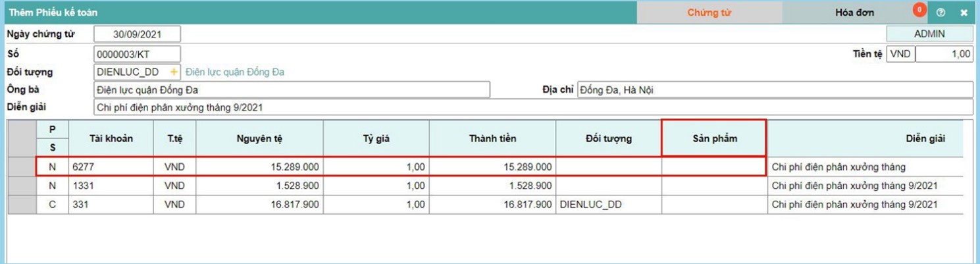Click the ADMIN user button
The height and width of the screenshot is (264, 980).
tap(929, 34)
